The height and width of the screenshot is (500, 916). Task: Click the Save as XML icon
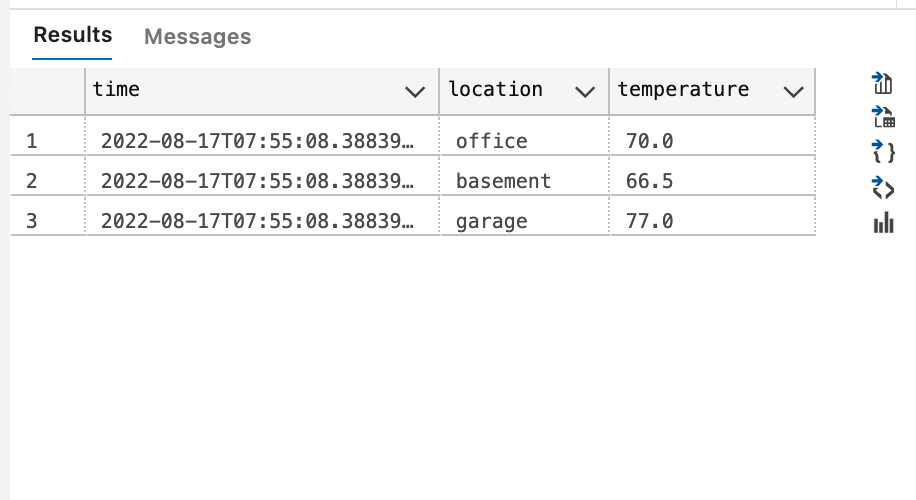click(x=883, y=187)
